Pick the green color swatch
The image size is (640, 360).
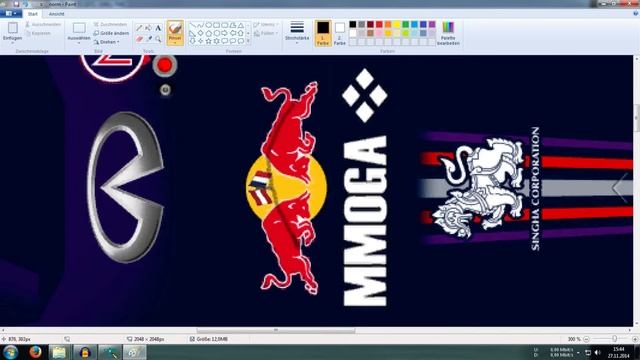coord(406,24)
